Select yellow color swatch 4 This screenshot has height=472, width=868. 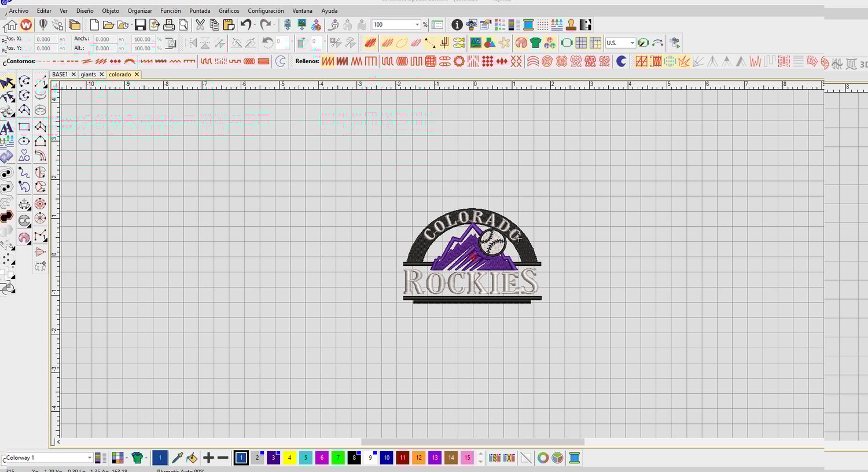(289, 458)
